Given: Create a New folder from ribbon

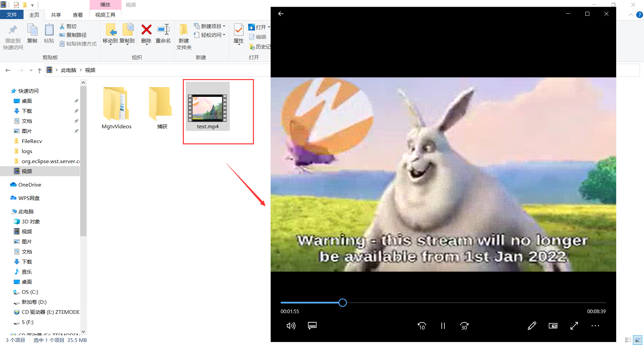Looking at the screenshot, I should point(184,37).
